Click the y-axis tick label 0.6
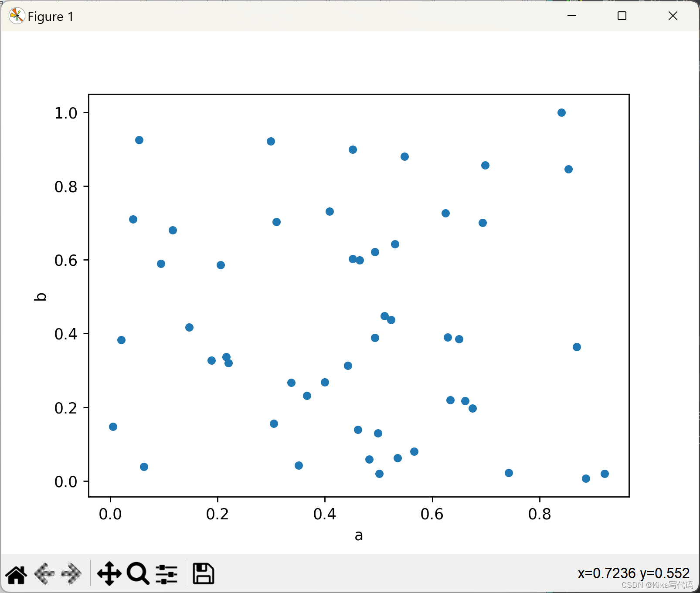Viewport: 700px width, 593px height. point(66,261)
